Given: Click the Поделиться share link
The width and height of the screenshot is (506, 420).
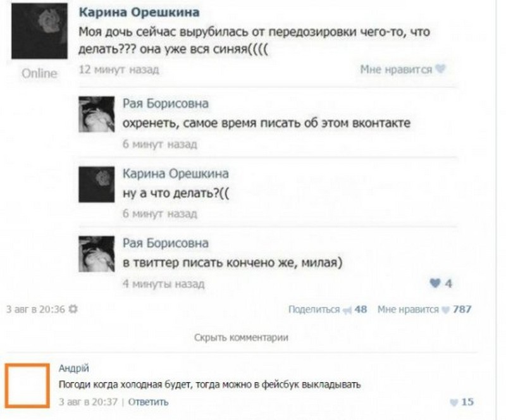Looking at the screenshot, I should 314,309.
